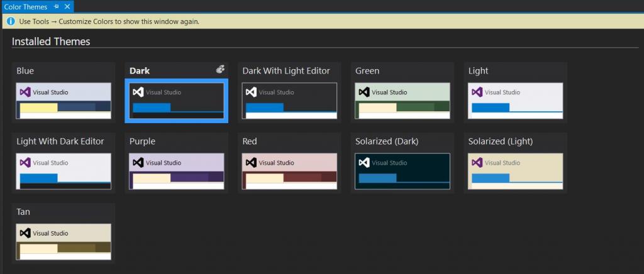
Task: Pick the Green theme preview
Action: click(402, 101)
